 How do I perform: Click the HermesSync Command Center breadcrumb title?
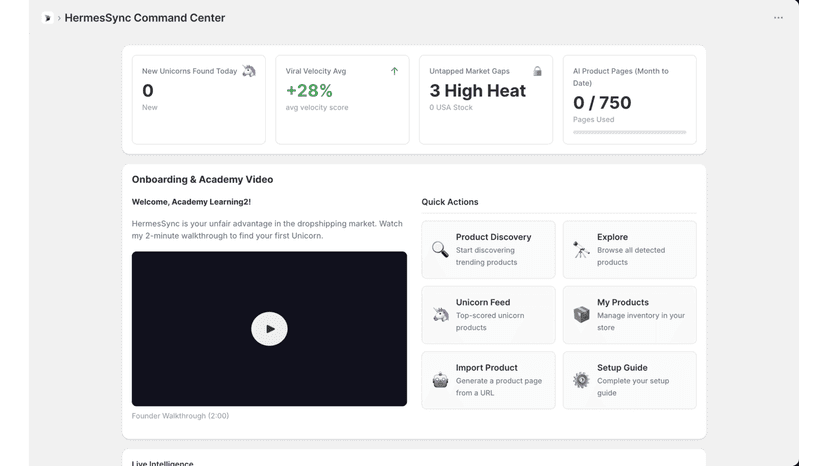point(145,18)
